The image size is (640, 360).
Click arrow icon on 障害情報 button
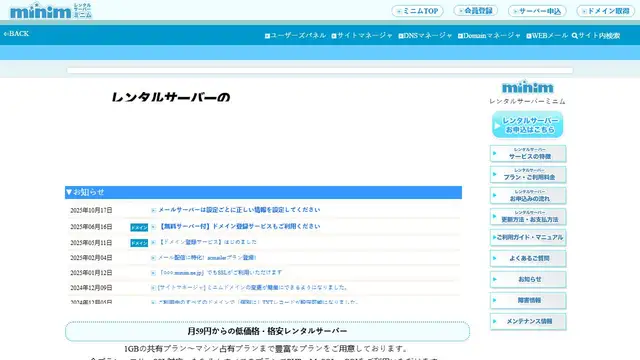(x=495, y=300)
